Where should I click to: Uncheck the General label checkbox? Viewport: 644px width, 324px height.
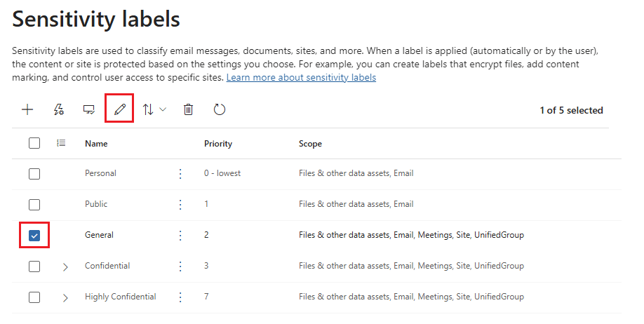(34, 236)
